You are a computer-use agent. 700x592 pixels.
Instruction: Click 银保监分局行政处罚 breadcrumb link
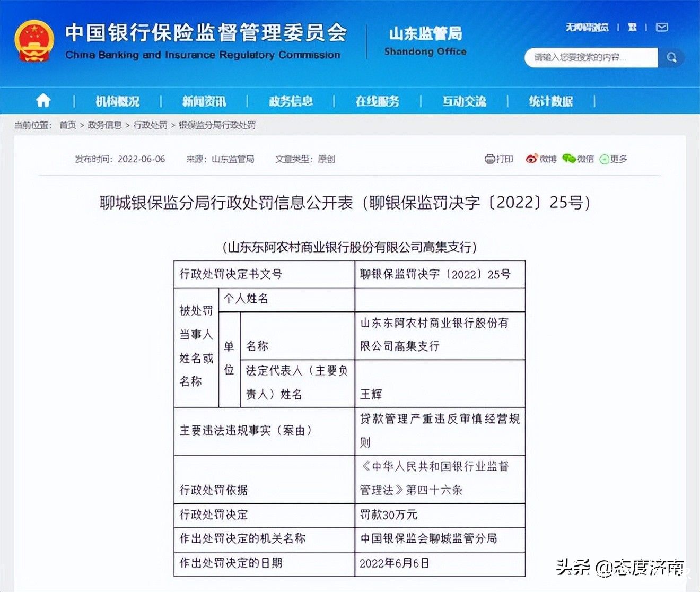(x=217, y=125)
